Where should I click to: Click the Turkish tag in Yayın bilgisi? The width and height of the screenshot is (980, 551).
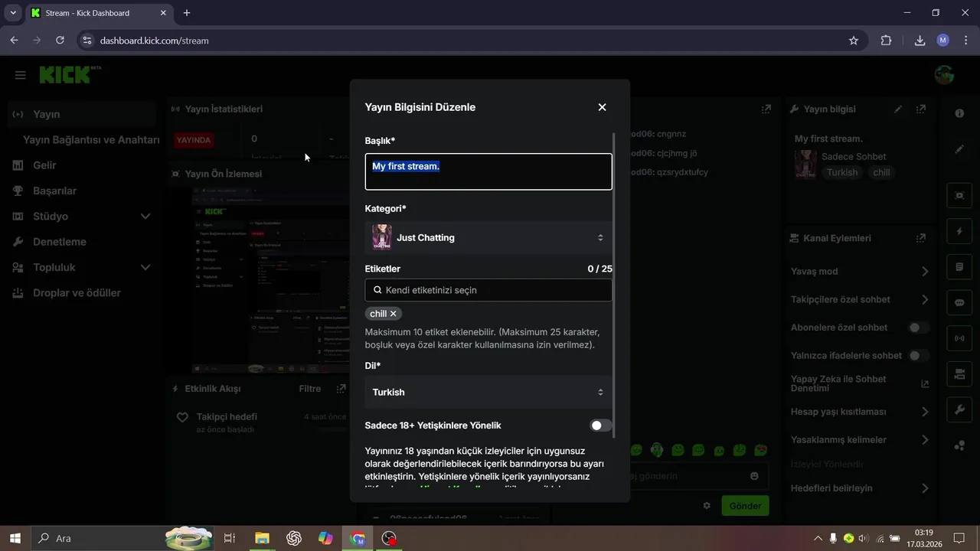click(842, 173)
